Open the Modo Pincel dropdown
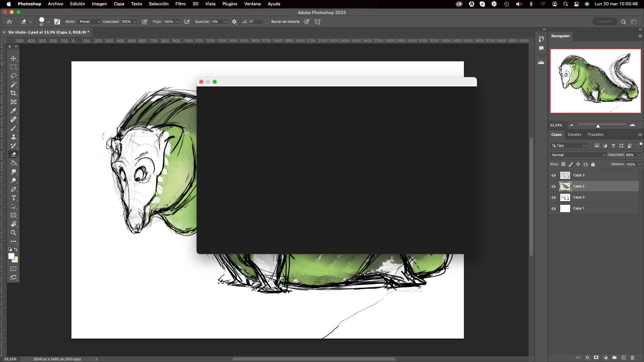644x362 pixels. pos(89,22)
